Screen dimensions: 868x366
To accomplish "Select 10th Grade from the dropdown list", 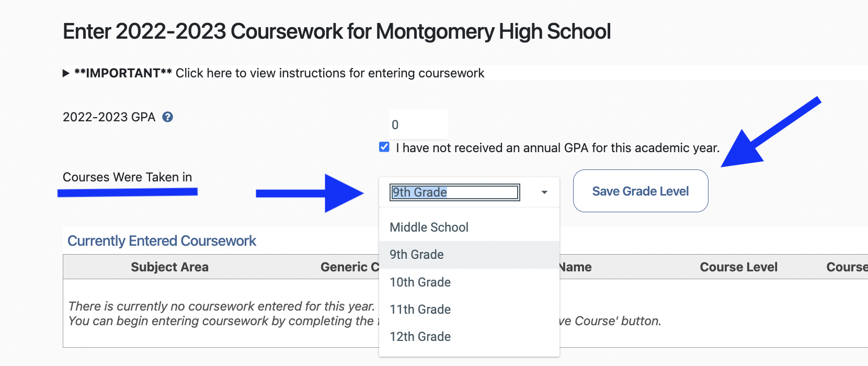I will 420,282.
